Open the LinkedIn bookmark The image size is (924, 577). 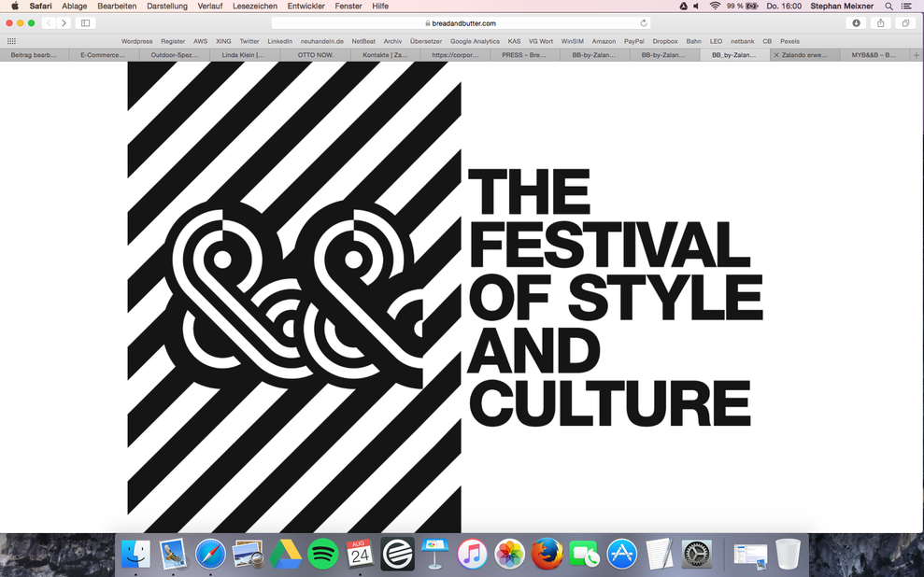tap(280, 41)
